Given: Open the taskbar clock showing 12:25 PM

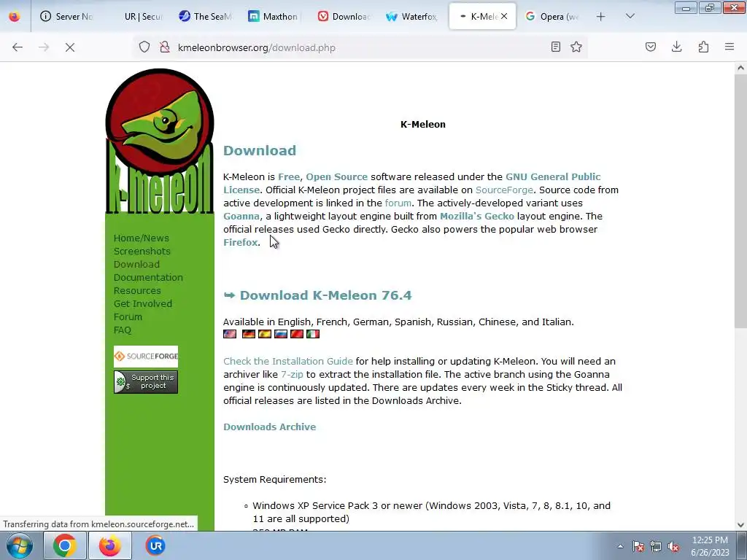Looking at the screenshot, I should pyautogui.click(x=710, y=546).
